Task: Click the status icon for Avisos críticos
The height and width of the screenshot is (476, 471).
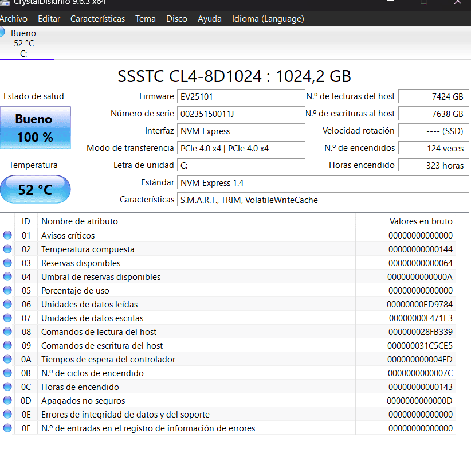Action: click(x=7, y=235)
